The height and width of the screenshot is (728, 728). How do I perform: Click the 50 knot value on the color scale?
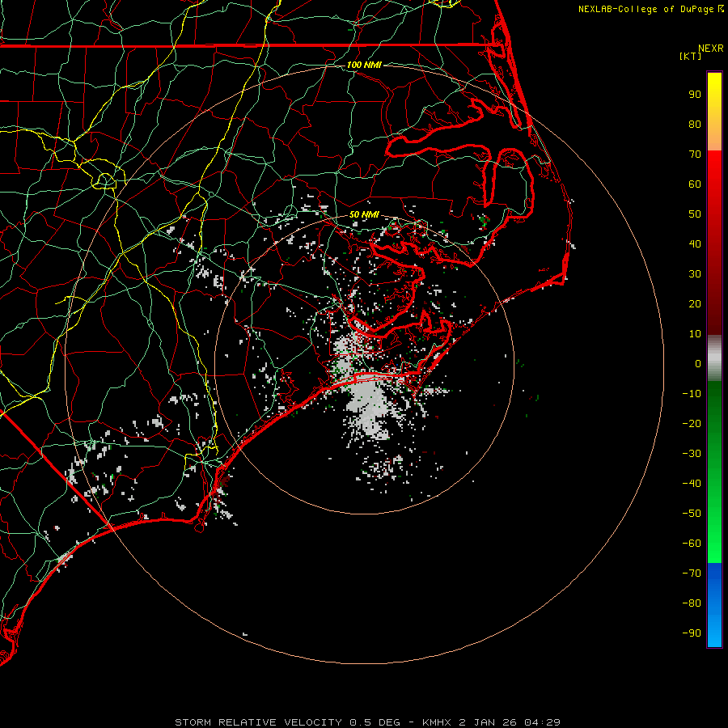(x=695, y=214)
